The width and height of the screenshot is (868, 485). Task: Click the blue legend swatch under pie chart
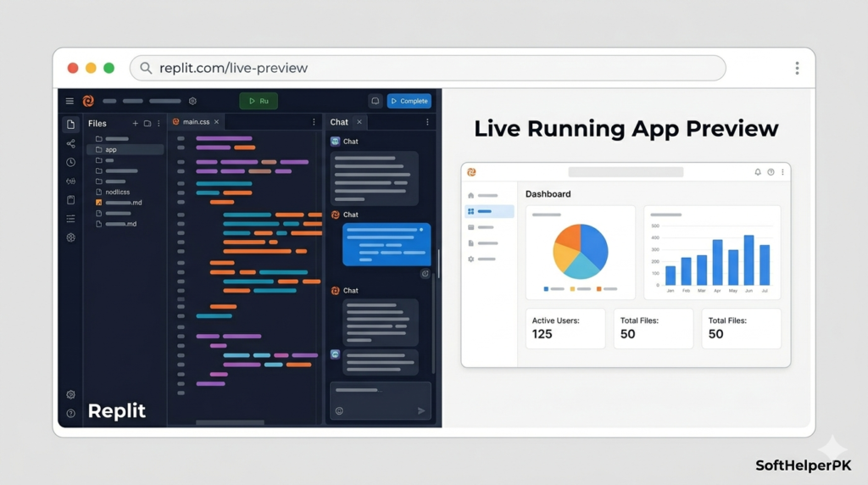point(547,289)
